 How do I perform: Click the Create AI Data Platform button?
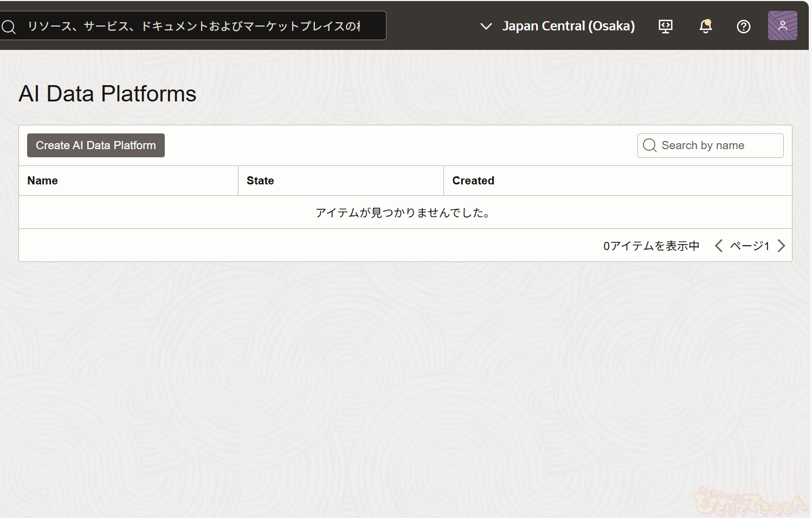(96, 145)
